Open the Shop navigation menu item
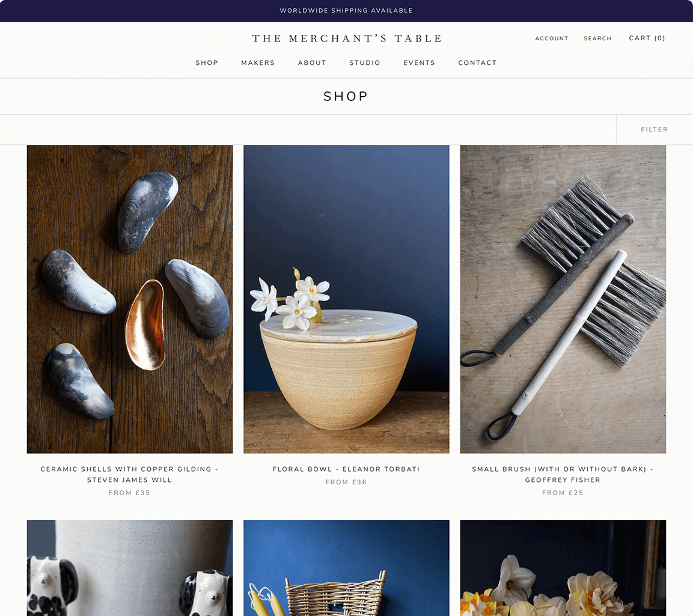This screenshot has height=616, width=693. tap(207, 63)
